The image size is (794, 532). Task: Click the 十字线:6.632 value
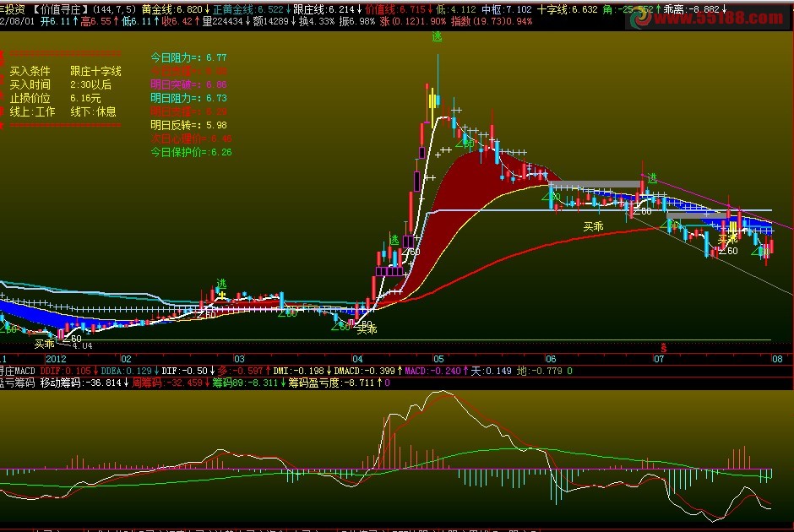(567, 9)
